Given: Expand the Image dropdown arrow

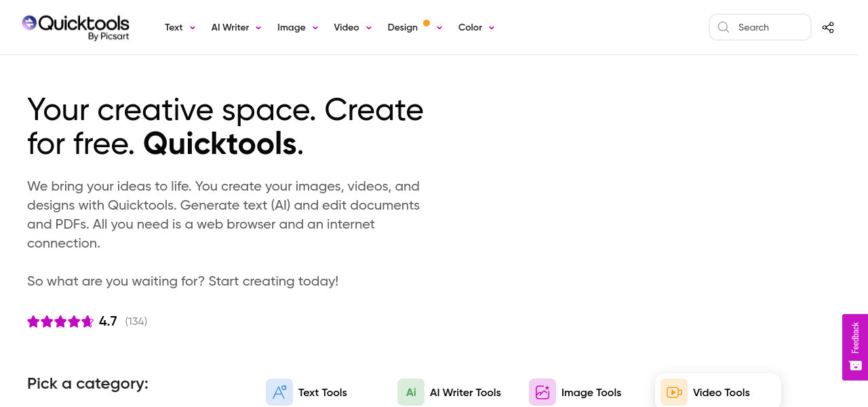Looking at the screenshot, I should [315, 28].
